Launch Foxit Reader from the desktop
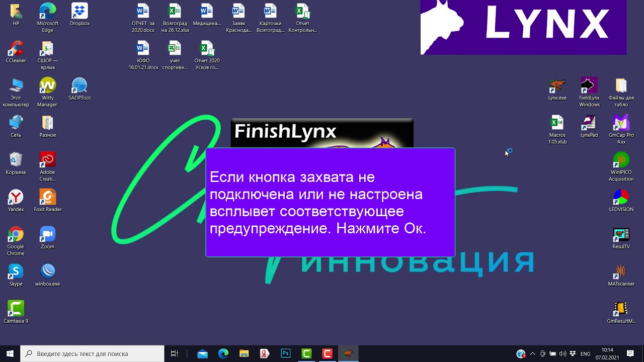The height and width of the screenshot is (362, 644). (48, 201)
